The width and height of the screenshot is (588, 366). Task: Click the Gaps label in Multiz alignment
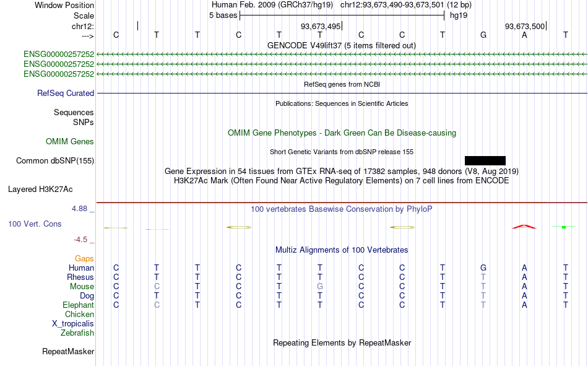click(84, 258)
